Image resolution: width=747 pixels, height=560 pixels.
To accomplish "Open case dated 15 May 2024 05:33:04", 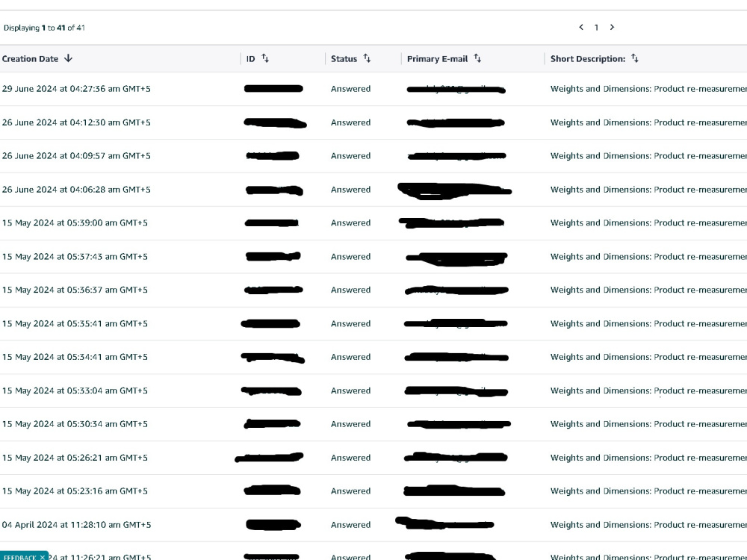I will (x=75, y=391).
